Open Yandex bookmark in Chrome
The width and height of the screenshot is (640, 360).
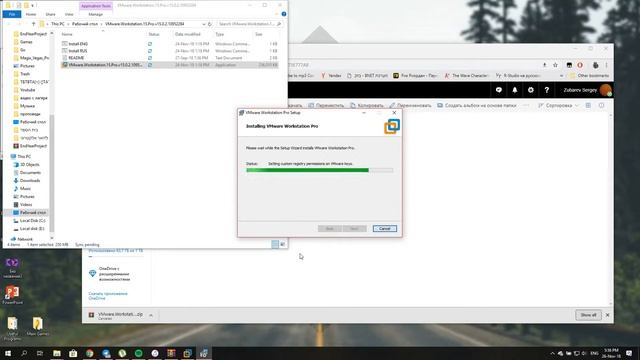point(331,76)
